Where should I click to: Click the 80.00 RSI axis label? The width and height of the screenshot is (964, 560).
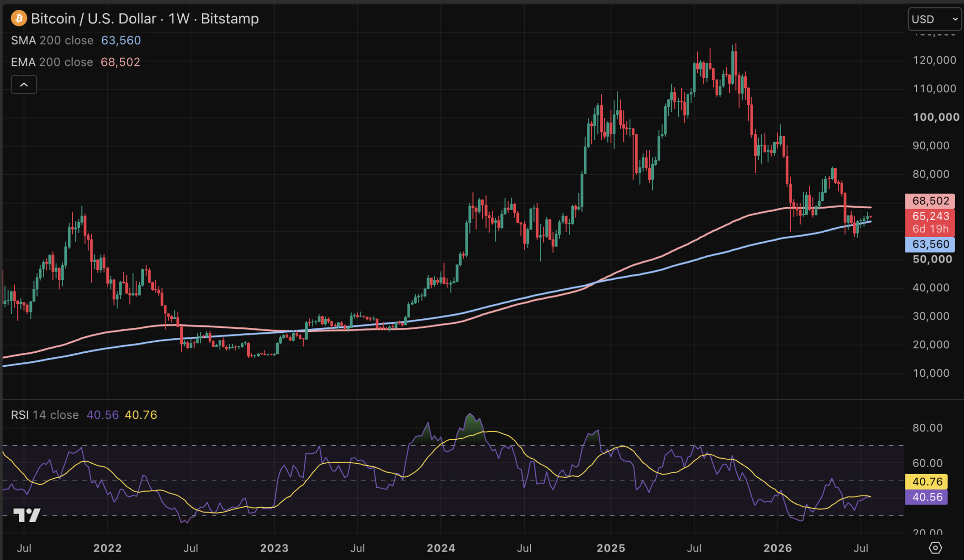[928, 428]
